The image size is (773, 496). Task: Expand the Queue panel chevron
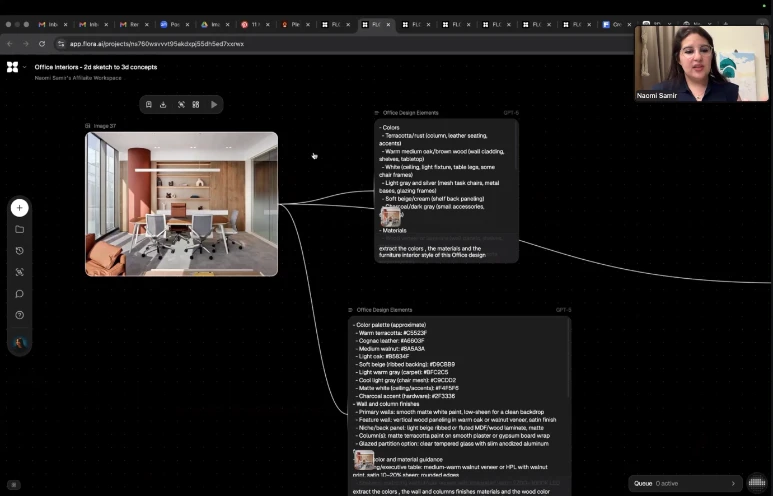(x=733, y=483)
